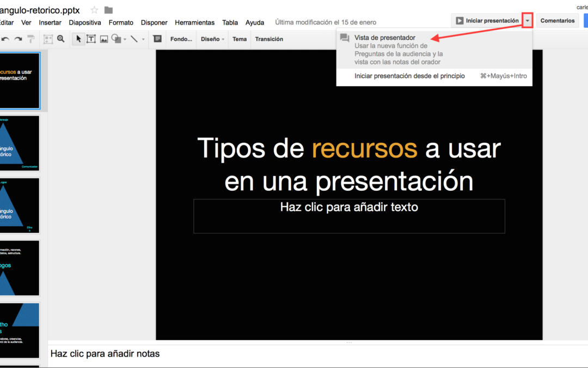Open the Formato menu
Image resolution: width=588 pixels, height=368 pixels.
(121, 22)
